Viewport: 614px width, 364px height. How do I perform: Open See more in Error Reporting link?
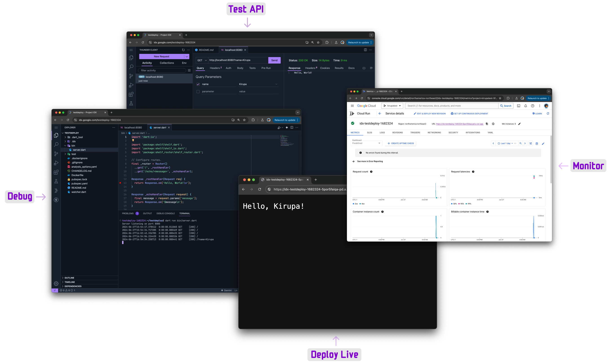click(x=370, y=161)
